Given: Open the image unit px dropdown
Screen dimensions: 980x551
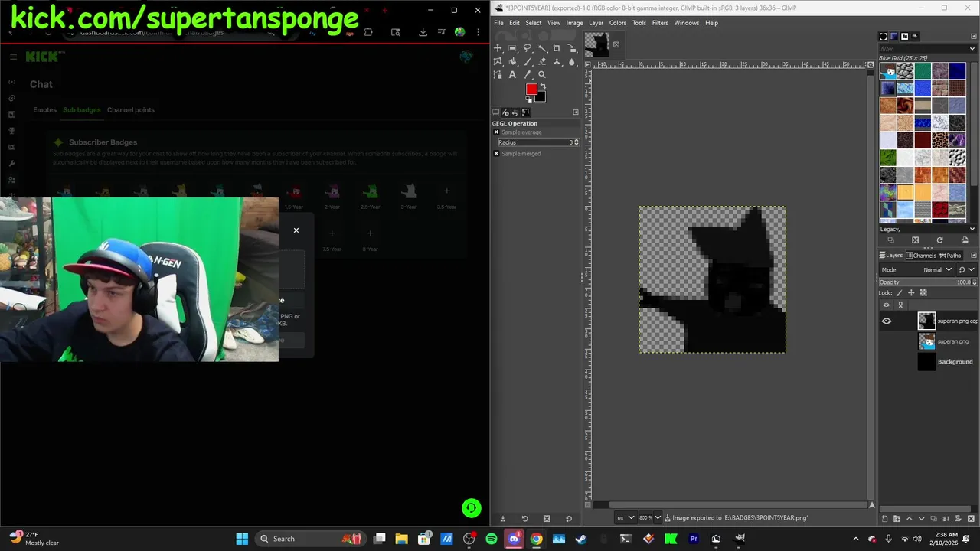Looking at the screenshot, I should [x=625, y=518].
